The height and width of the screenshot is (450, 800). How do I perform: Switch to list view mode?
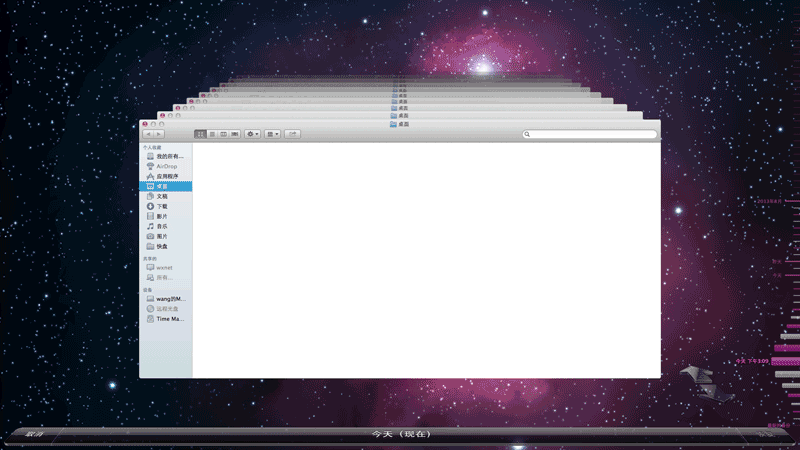point(212,134)
